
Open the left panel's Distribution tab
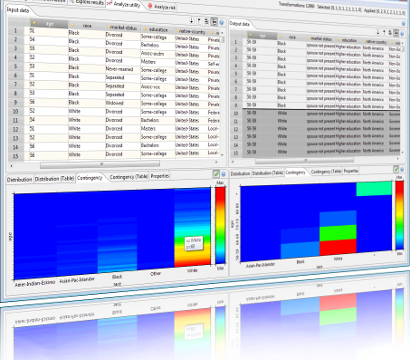click(19, 179)
